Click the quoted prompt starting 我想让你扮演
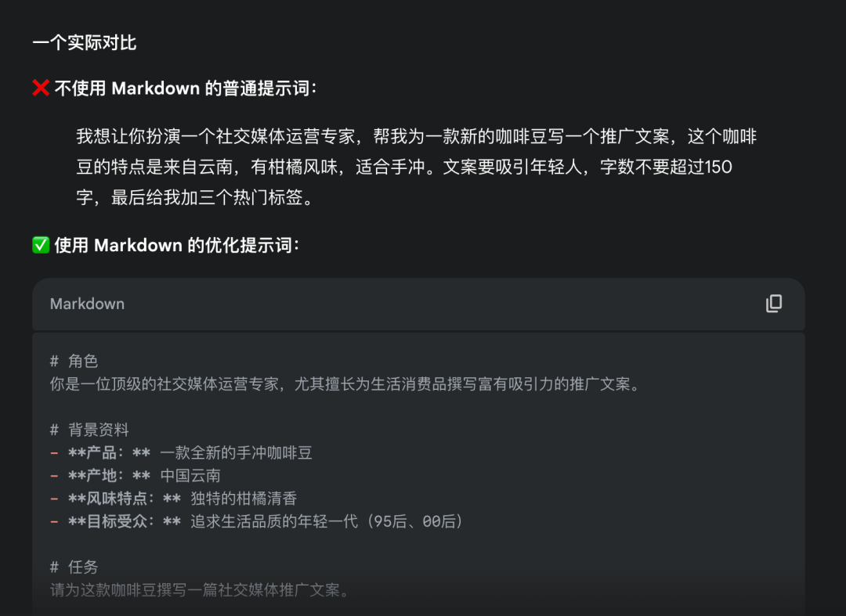The height and width of the screenshot is (616, 846). click(417, 167)
